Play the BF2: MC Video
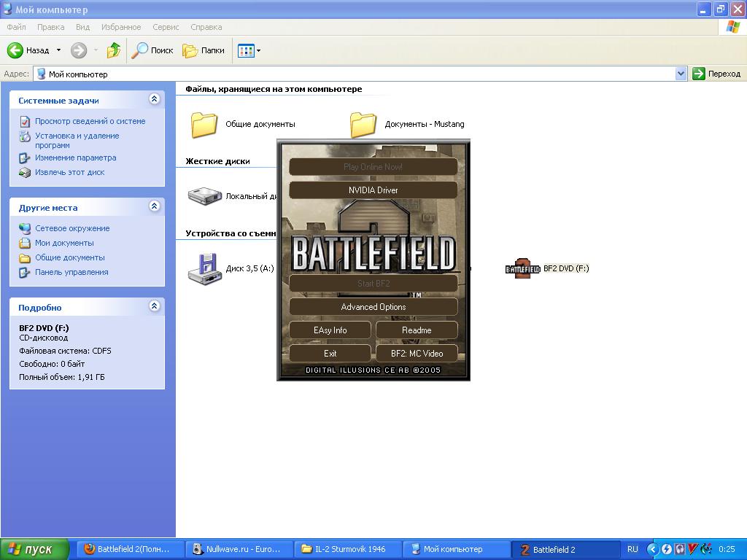 (417, 354)
